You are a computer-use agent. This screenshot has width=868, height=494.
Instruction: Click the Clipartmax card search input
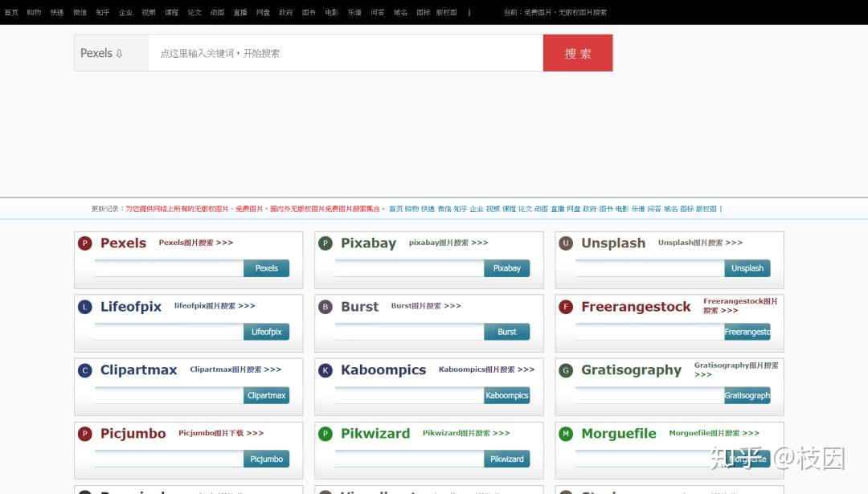click(x=170, y=395)
